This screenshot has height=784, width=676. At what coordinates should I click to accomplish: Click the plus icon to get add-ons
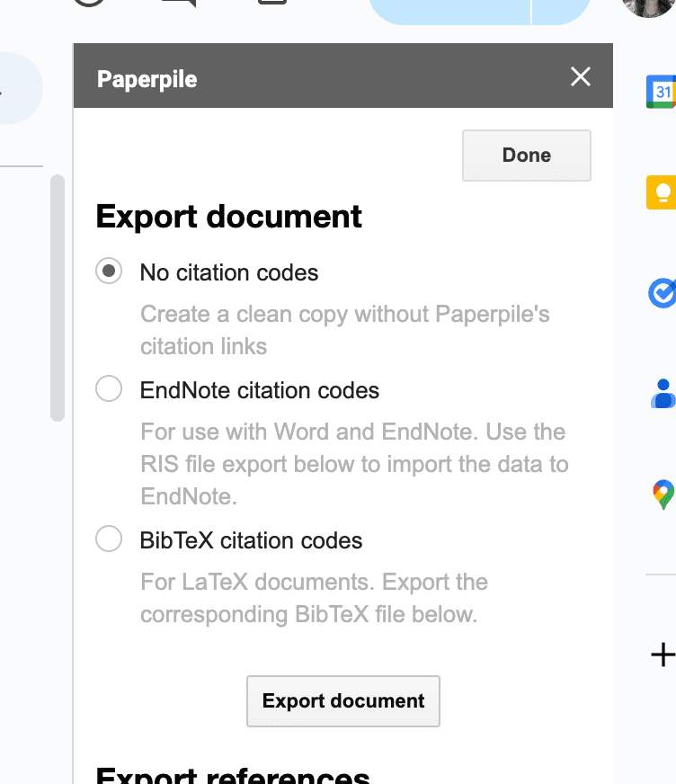click(663, 655)
